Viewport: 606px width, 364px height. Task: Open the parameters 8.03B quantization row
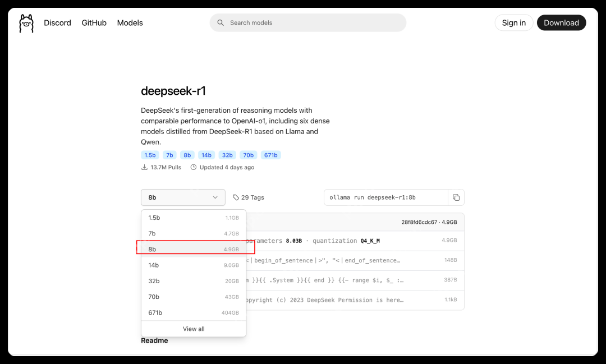click(x=355, y=241)
